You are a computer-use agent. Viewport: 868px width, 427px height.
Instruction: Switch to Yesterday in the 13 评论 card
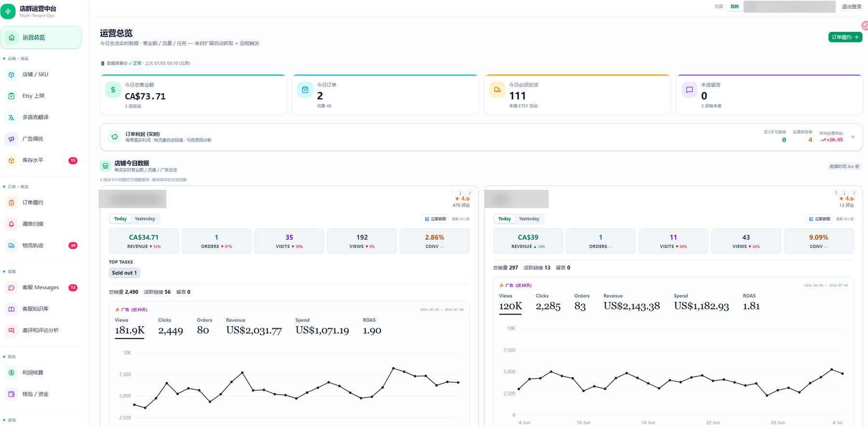point(529,219)
